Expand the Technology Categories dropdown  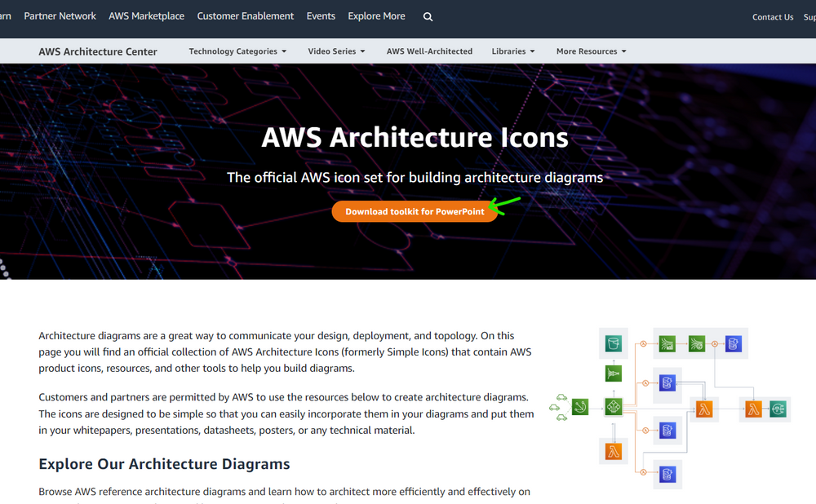pos(237,51)
